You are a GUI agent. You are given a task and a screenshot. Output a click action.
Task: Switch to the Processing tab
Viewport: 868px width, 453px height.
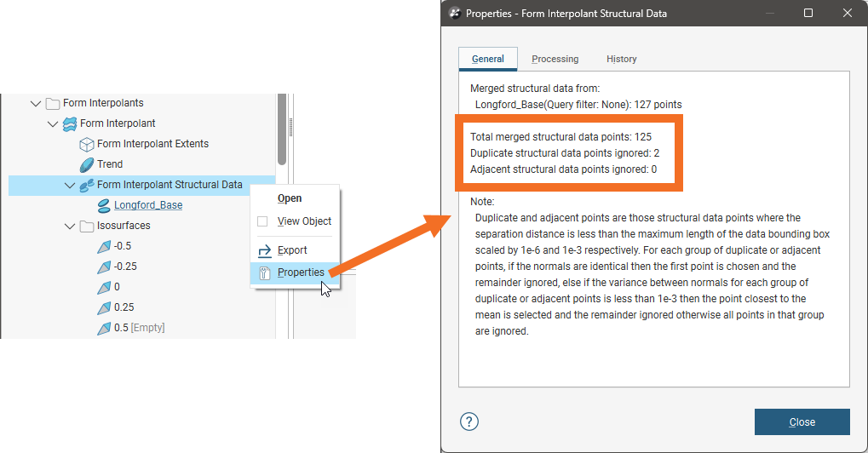point(555,59)
